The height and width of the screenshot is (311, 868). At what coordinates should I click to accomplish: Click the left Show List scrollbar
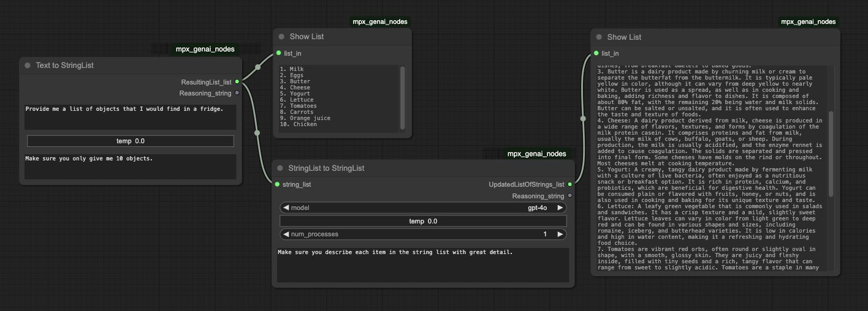403,98
